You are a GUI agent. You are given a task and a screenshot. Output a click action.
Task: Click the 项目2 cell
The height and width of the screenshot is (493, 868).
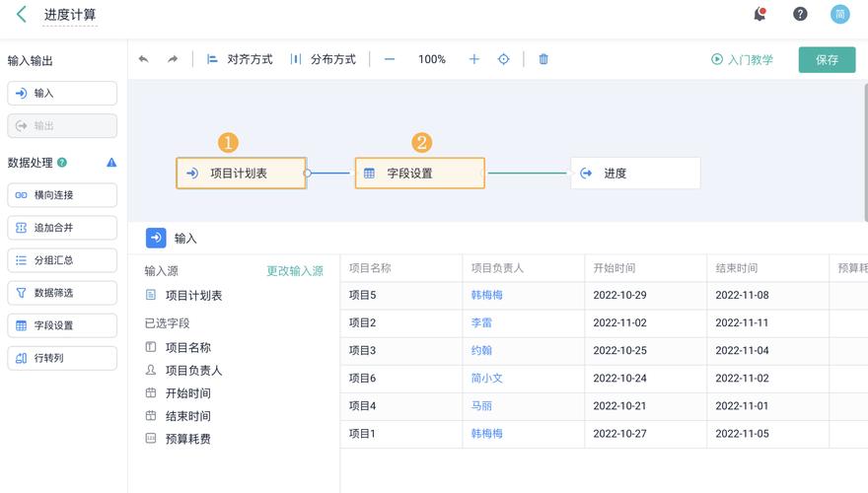401,323
